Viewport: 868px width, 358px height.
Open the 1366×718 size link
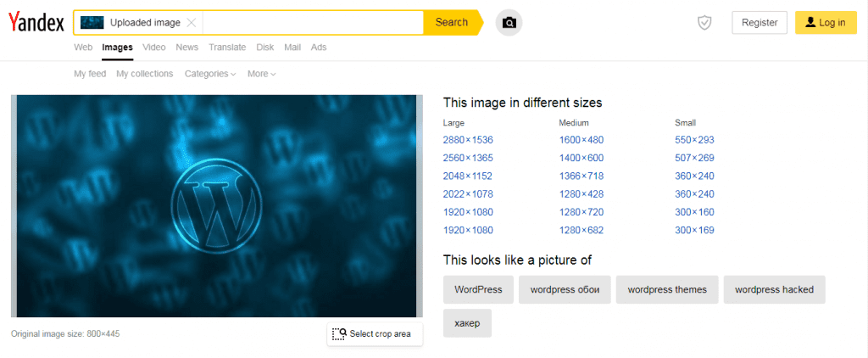(581, 176)
